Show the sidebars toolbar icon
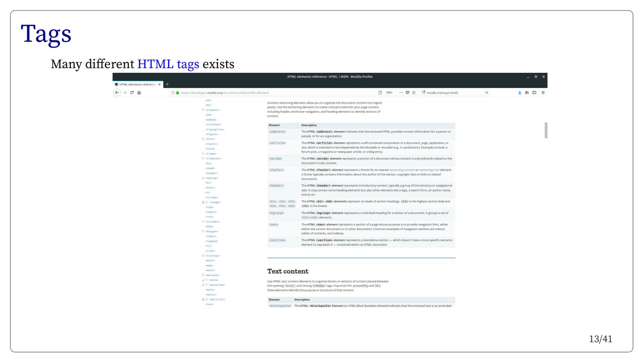This screenshot has width=644, height=363. 534,93
